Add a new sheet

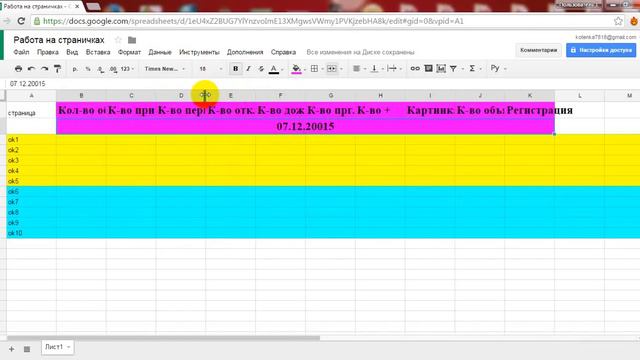[11, 349]
